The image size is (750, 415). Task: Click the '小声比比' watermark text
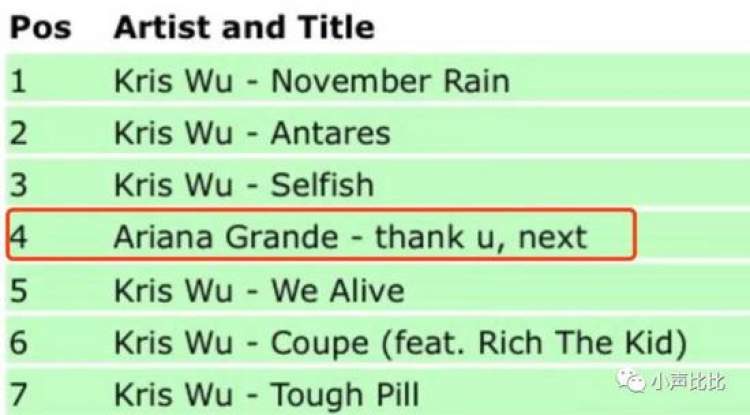point(689,380)
